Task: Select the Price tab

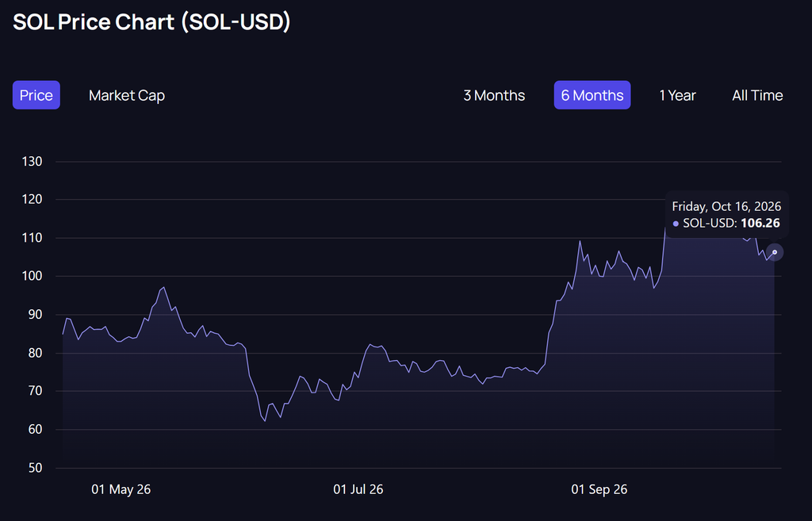Action: [x=36, y=95]
